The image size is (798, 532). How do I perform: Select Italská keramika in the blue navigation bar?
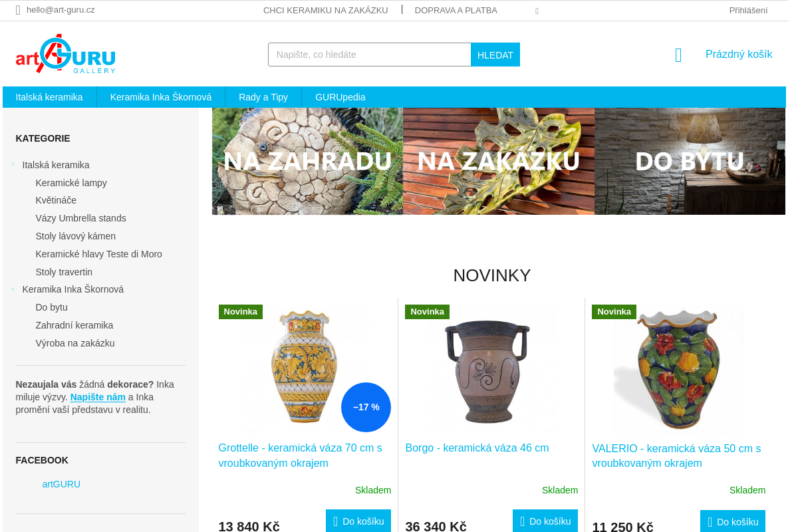tap(49, 97)
